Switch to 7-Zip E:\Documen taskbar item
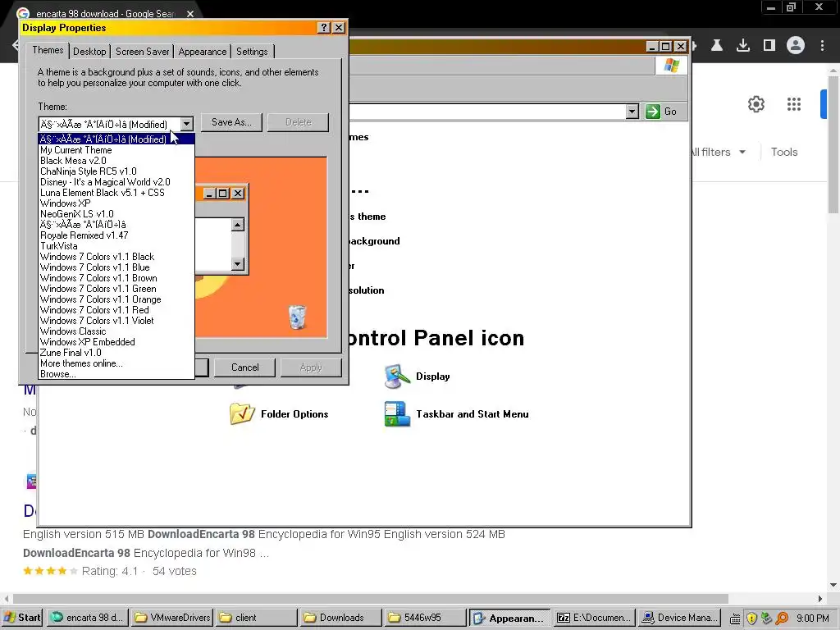 click(x=595, y=618)
